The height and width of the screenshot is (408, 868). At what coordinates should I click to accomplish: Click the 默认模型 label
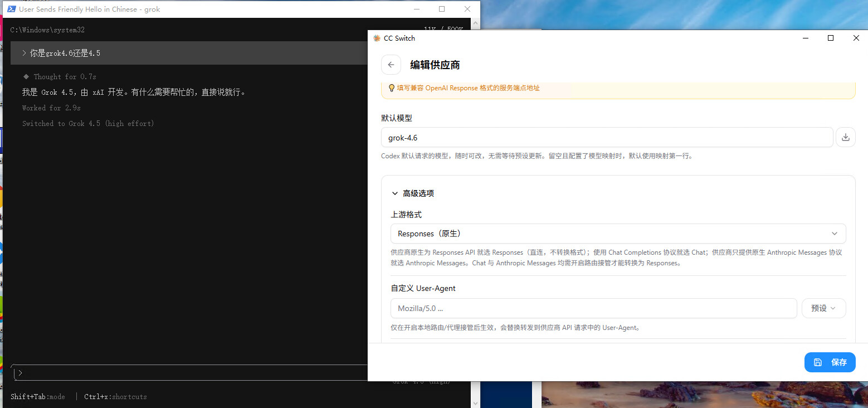pyautogui.click(x=397, y=118)
